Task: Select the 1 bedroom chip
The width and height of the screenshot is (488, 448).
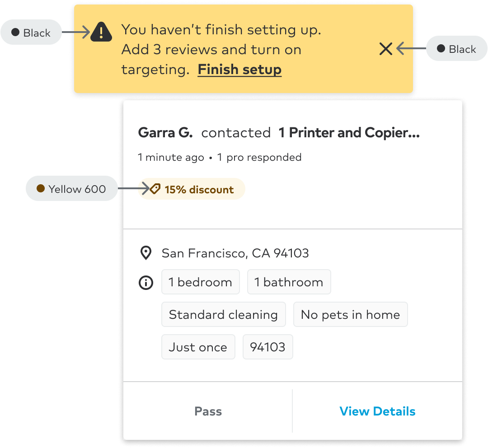Action: pyautogui.click(x=201, y=282)
